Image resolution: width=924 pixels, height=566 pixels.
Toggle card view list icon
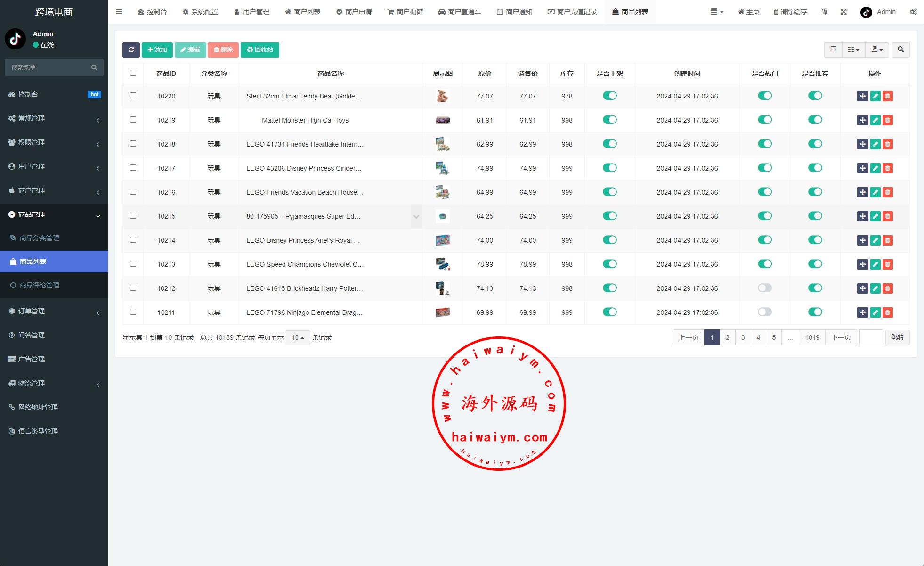point(833,50)
